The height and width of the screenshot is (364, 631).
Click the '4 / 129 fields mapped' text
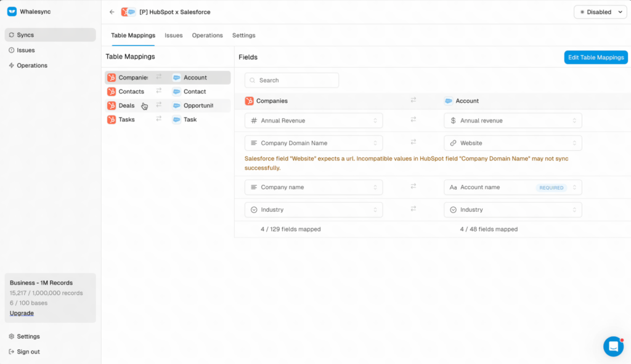[x=291, y=229]
